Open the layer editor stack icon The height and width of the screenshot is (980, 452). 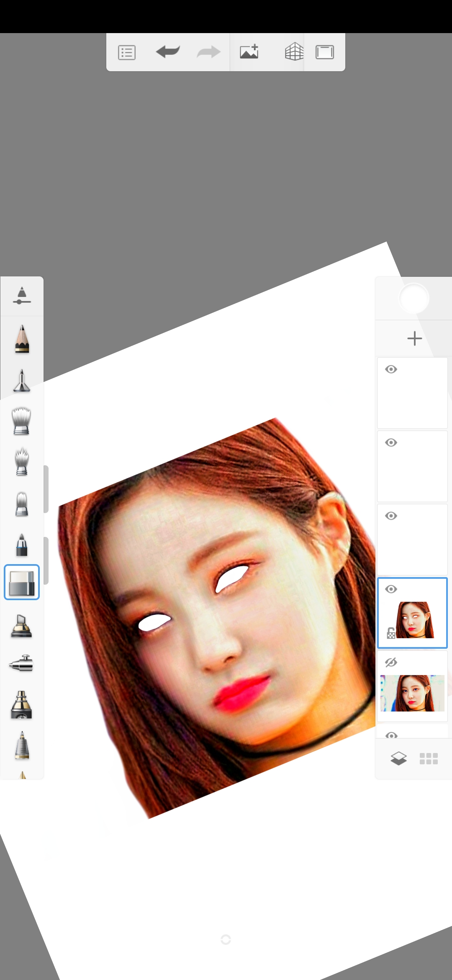[x=398, y=758]
